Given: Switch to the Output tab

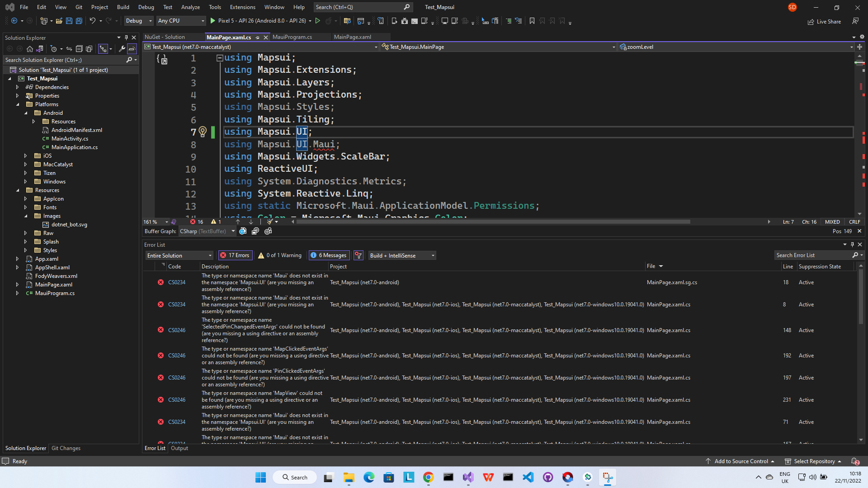Looking at the screenshot, I should [179, 448].
